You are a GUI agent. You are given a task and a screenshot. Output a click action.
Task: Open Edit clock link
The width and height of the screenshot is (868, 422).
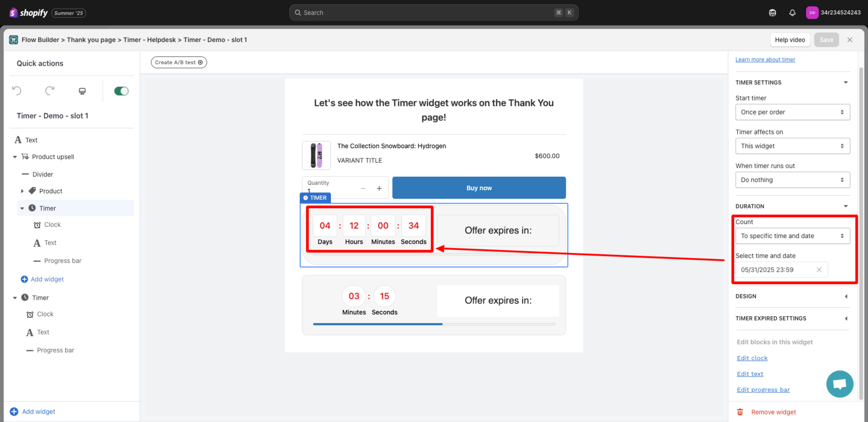coord(752,358)
